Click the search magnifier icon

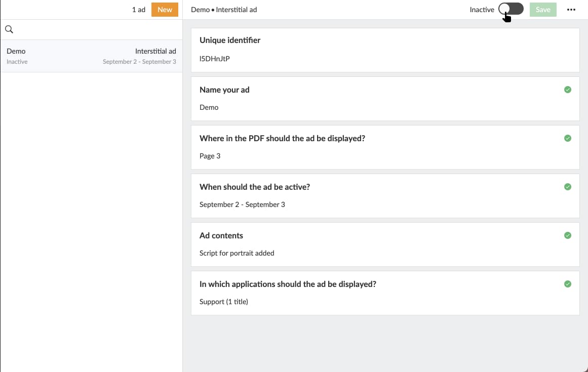[9, 29]
